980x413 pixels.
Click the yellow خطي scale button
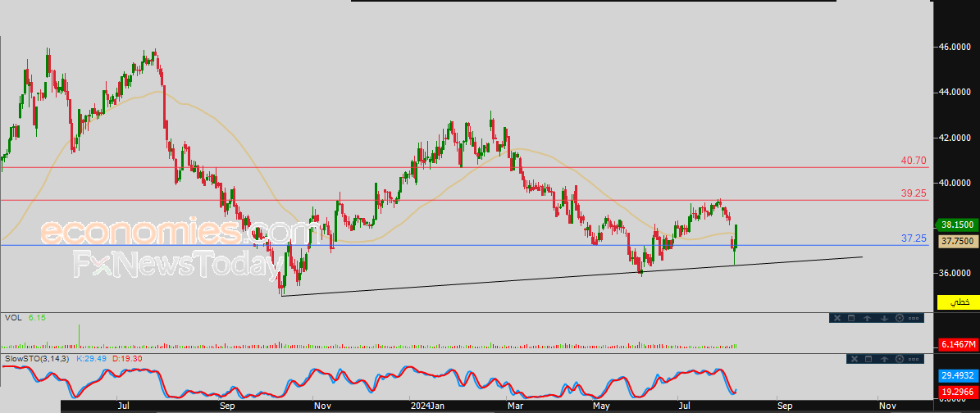click(960, 302)
